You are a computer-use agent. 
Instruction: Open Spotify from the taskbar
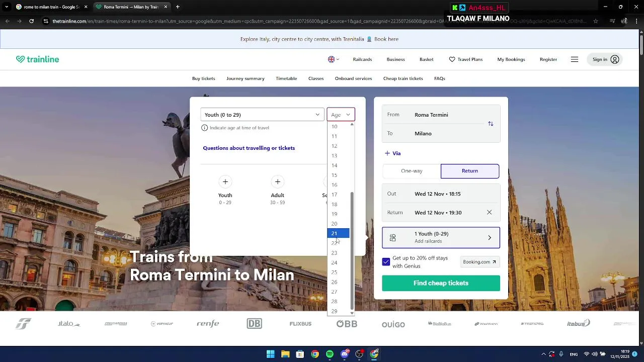pyautogui.click(x=330, y=354)
